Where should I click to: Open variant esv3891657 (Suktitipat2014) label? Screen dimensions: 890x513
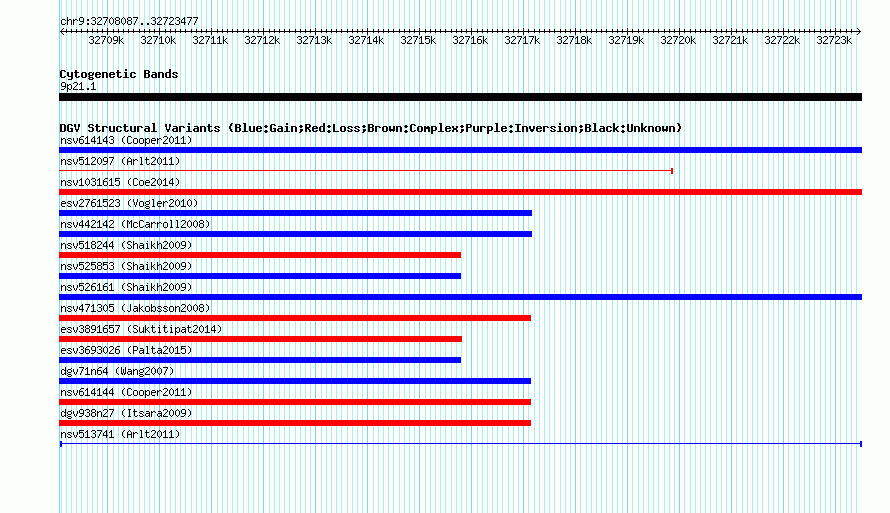[x=141, y=329]
